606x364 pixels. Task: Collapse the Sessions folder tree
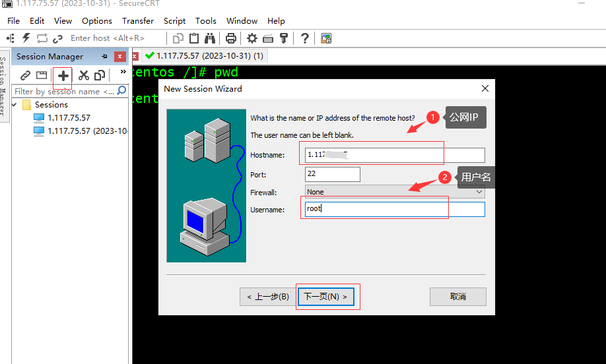(x=15, y=105)
